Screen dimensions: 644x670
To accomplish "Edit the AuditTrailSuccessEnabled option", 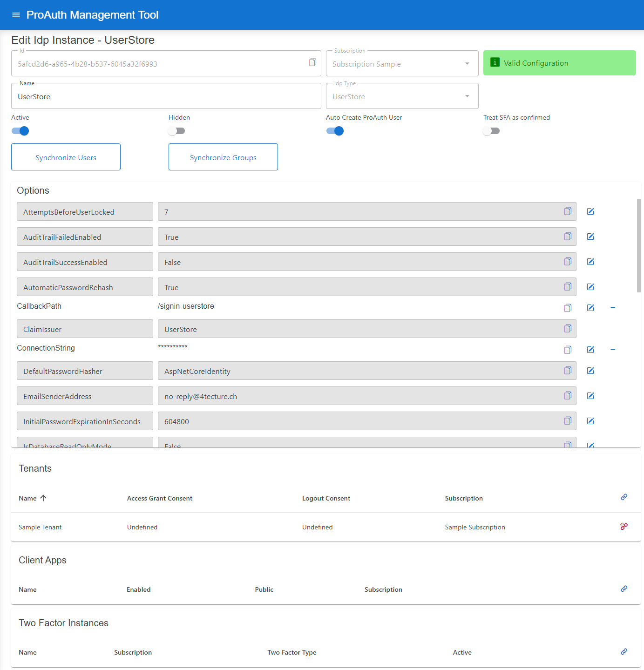I will pos(590,262).
